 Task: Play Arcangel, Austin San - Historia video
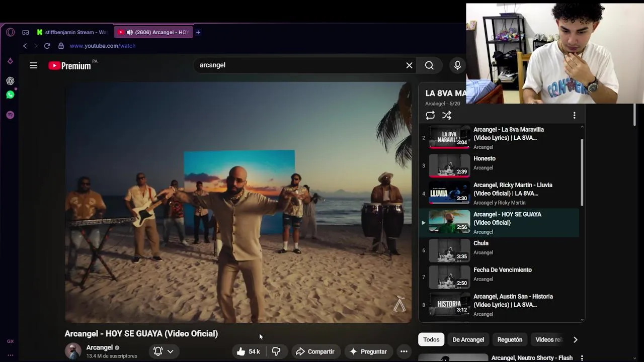click(499, 305)
